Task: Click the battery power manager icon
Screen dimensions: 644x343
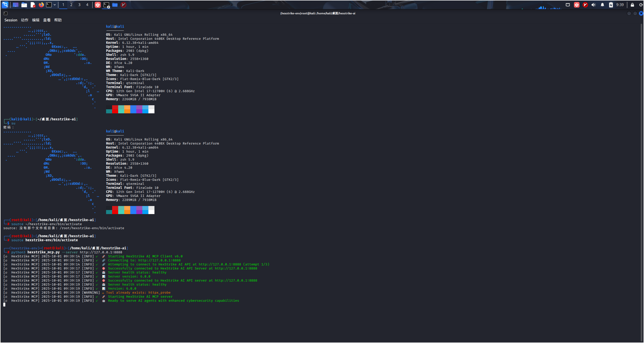Action: pos(611,5)
